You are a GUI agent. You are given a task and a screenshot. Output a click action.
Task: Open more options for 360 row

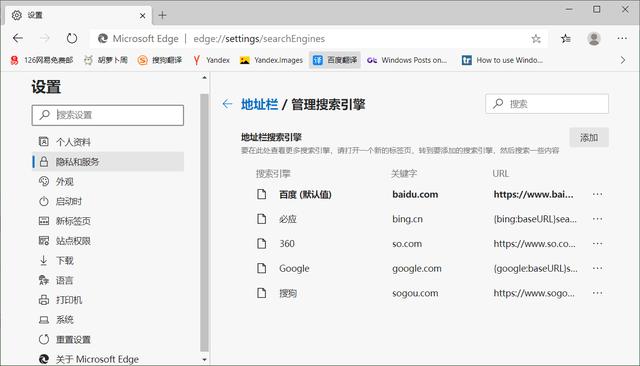point(597,244)
